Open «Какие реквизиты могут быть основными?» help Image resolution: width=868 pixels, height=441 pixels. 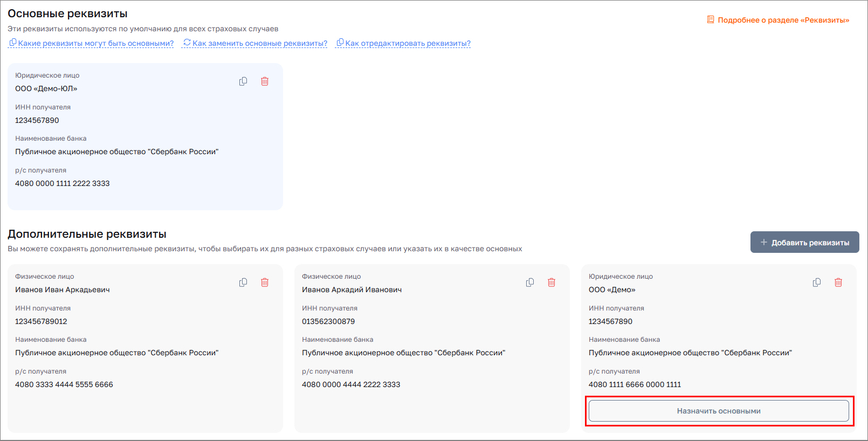[91, 43]
